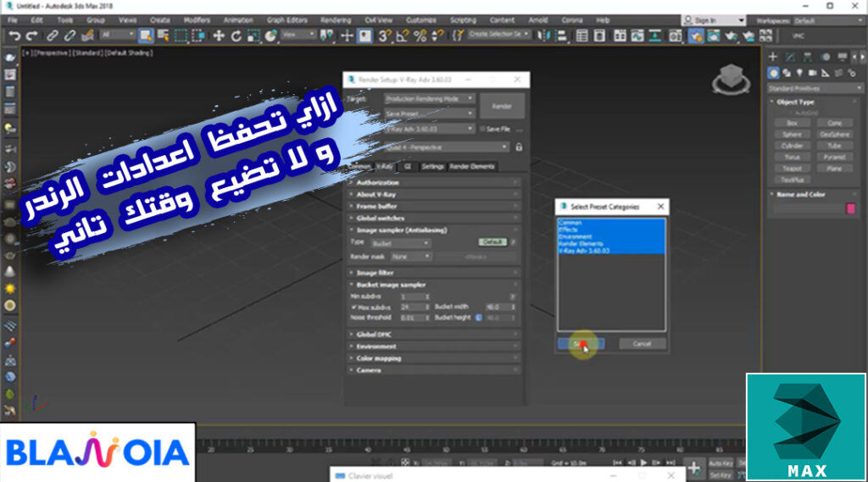Open Schematic View icon

[655, 36]
